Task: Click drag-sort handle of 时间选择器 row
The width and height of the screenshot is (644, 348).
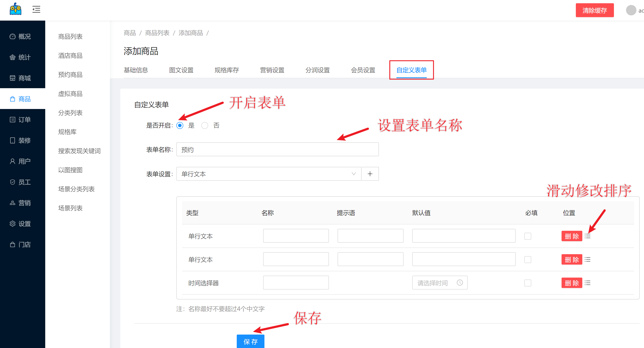Action: pyautogui.click(x=588, y=283)
